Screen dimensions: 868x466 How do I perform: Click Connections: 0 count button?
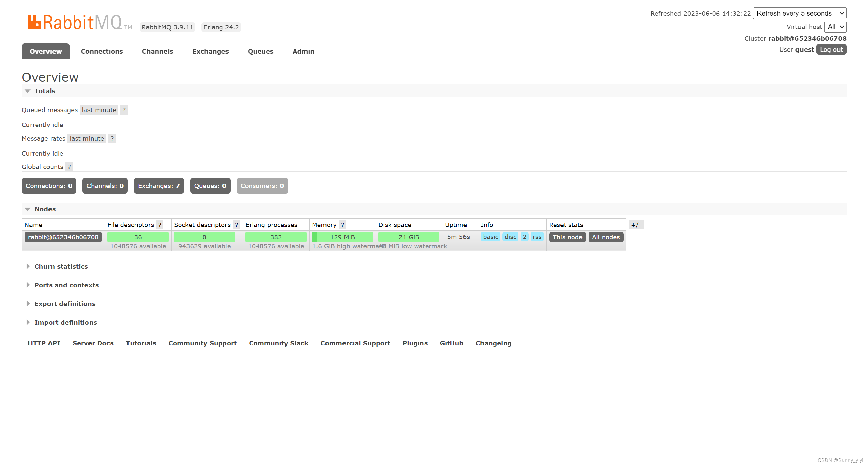click(x=49, y=186)
